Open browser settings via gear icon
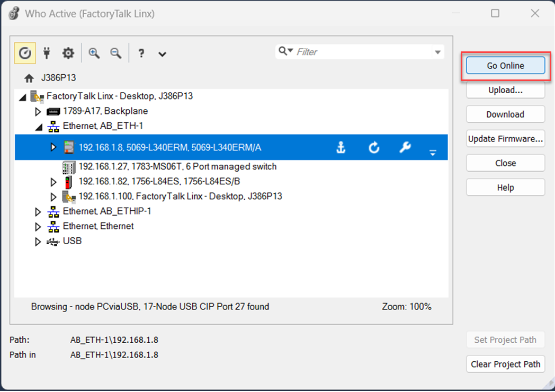 tap(68, 53)
